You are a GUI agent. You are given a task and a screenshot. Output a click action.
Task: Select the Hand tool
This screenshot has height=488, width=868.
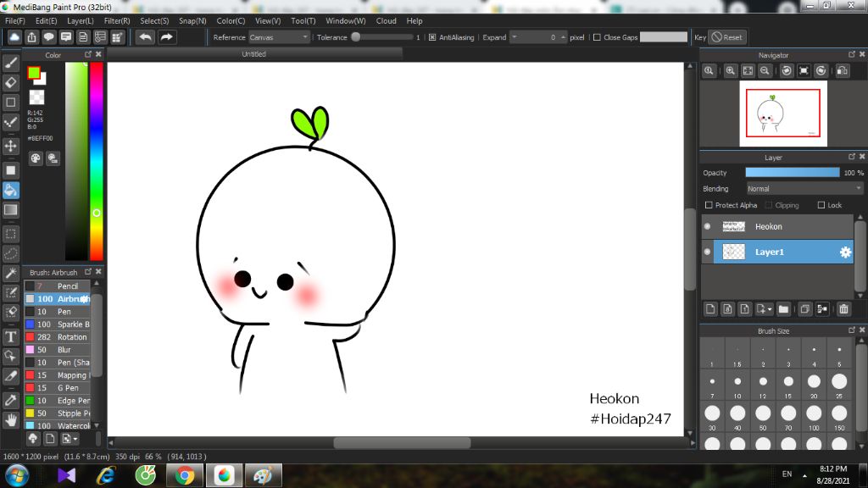[10, 420]
